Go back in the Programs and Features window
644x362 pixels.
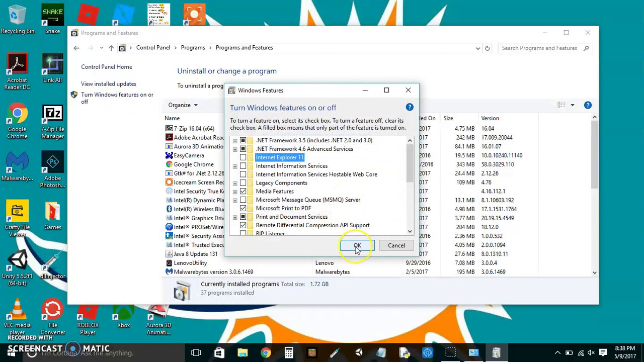pyautogui.click(x=76, y=48)
